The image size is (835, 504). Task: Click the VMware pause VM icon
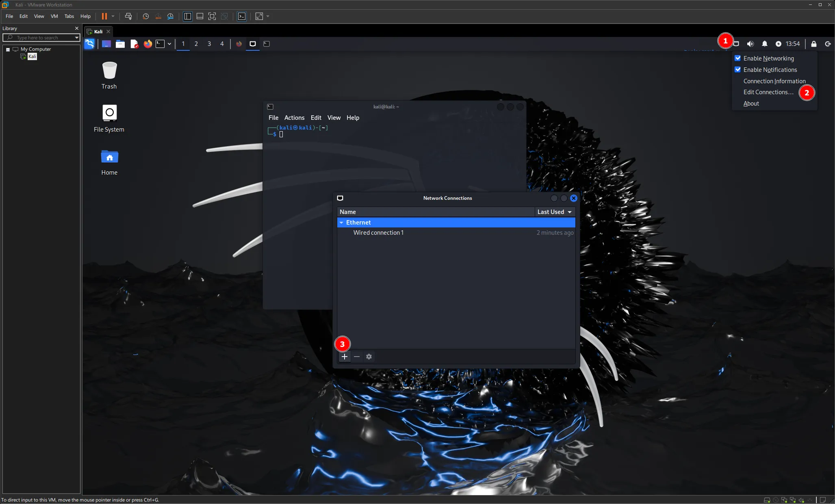click(104, 16)
